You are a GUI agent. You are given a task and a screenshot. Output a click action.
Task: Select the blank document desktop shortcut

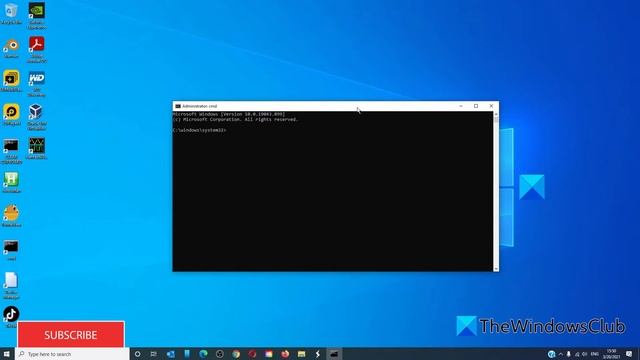(11, 285)
